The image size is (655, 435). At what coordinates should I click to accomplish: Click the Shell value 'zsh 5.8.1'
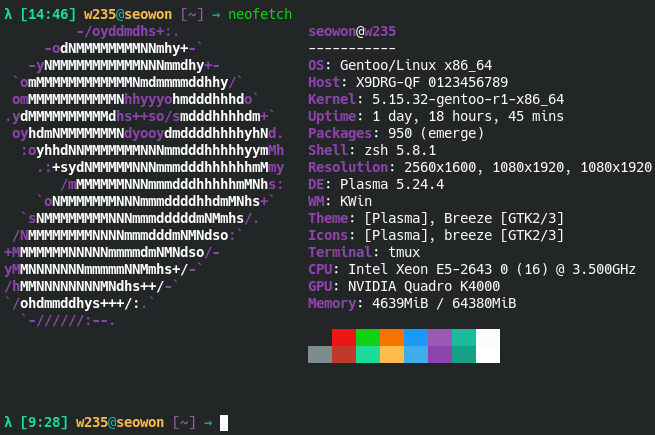coord(400,150)
